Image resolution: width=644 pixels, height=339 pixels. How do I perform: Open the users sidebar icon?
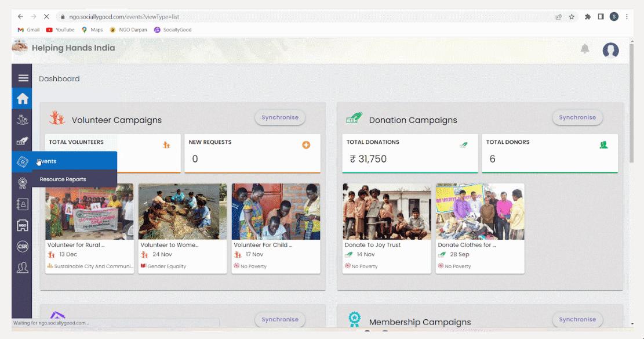pos(22,268)
